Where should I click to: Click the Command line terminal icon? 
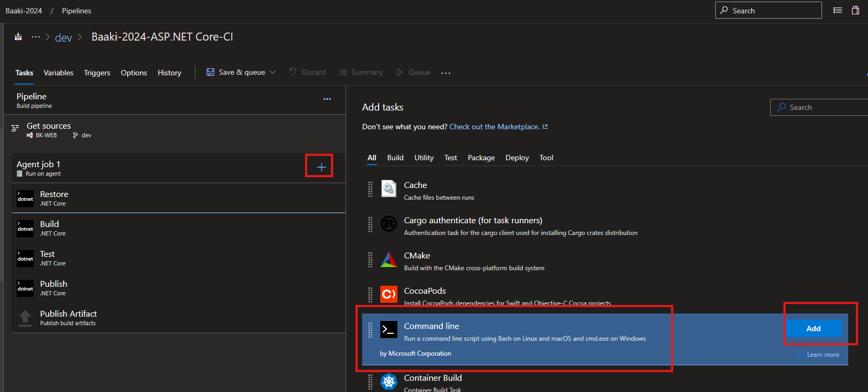(x=389, y=330)
